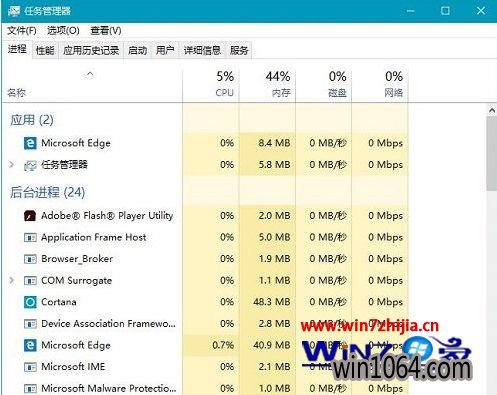497x395 pixels.
Task: Select the Cortana process name
Action: (59, 302)
